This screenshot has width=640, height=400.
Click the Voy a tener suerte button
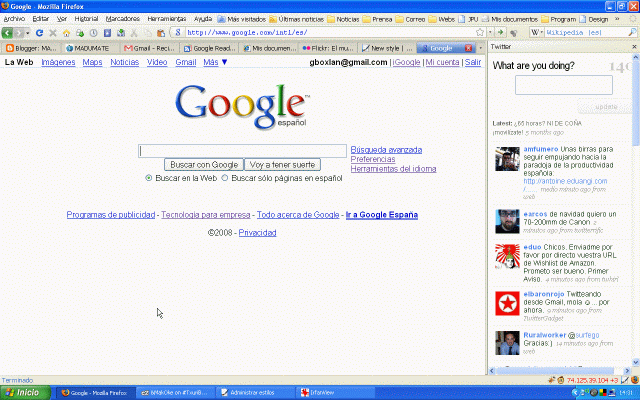(x=282, y=165)
